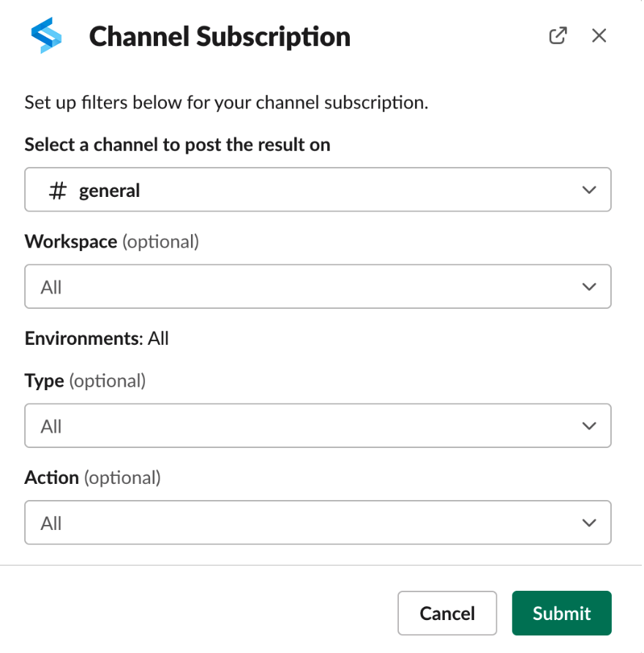Viewport: 644px width, 653px height.
Task: Click the Environments: All text
Action: pyautogui.click(x=97, y=338)
